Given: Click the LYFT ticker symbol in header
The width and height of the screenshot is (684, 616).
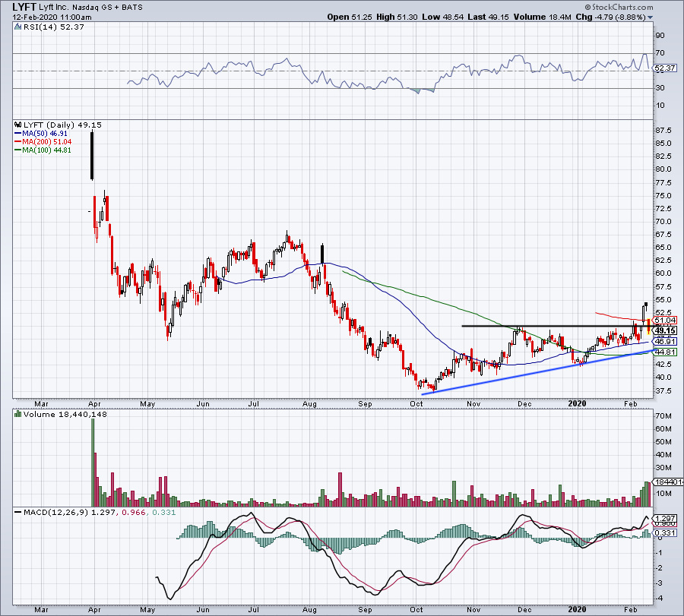Looking at the screenshot, I should click(27, 6).
